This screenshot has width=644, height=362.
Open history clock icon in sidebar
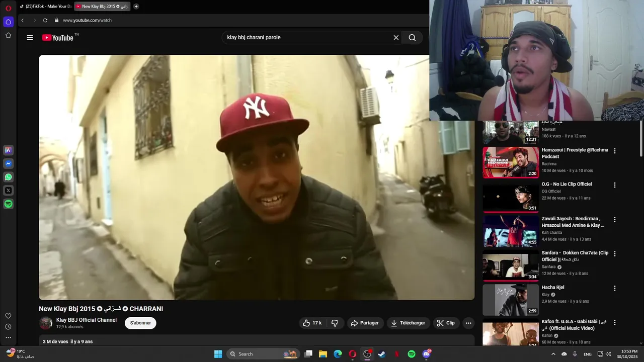(x=8, y=327)
